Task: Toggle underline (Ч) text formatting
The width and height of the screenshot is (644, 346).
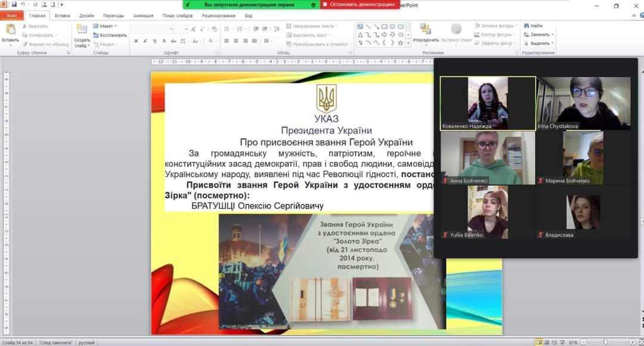Action: [154, 41]
